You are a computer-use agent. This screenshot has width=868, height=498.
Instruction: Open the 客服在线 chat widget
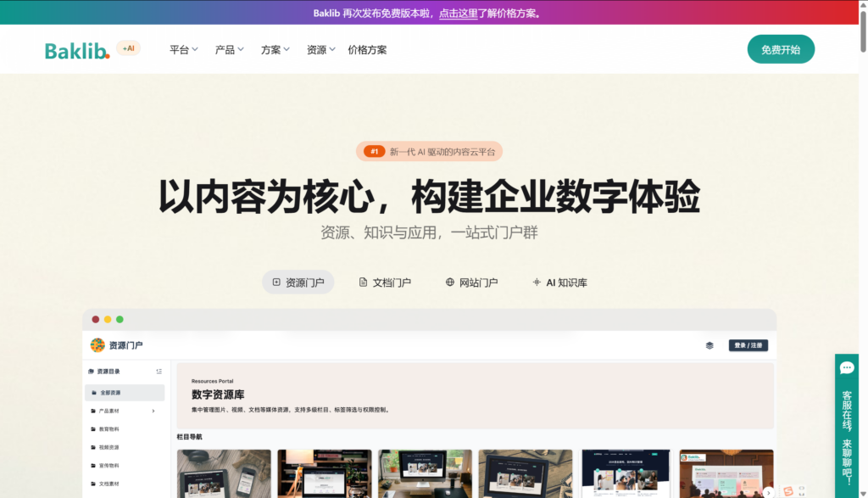[x=847, y=425]
